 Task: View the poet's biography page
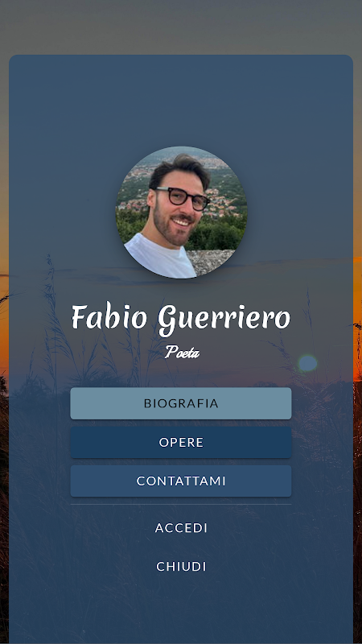[x=180, y=403]
